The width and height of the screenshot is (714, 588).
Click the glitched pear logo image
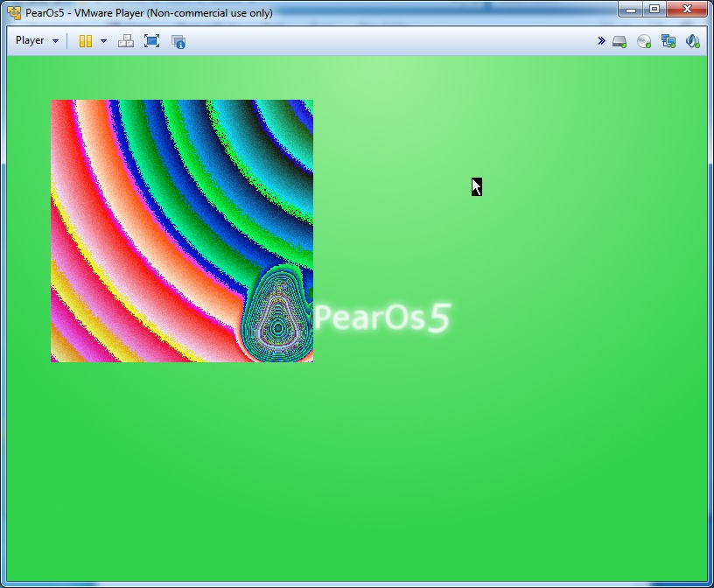click(x=182, y=231)
